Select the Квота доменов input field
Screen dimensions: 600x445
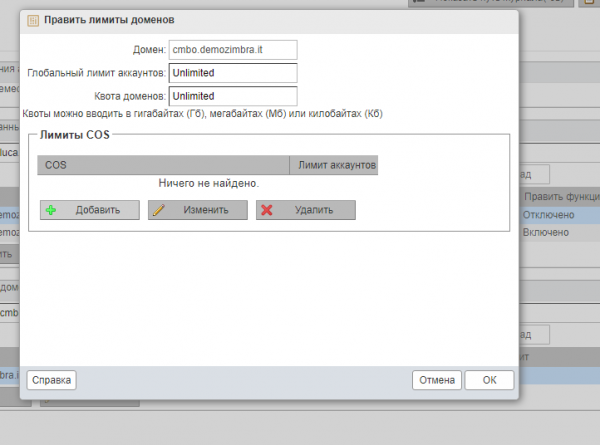coord(233,96)
